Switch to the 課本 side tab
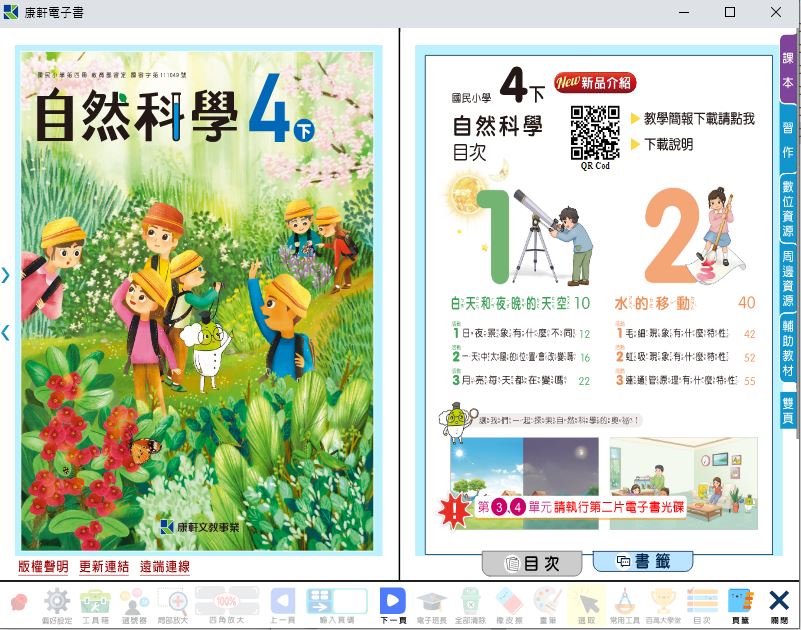The height and width of the screenshot is (630, 801). coord(788,68)
